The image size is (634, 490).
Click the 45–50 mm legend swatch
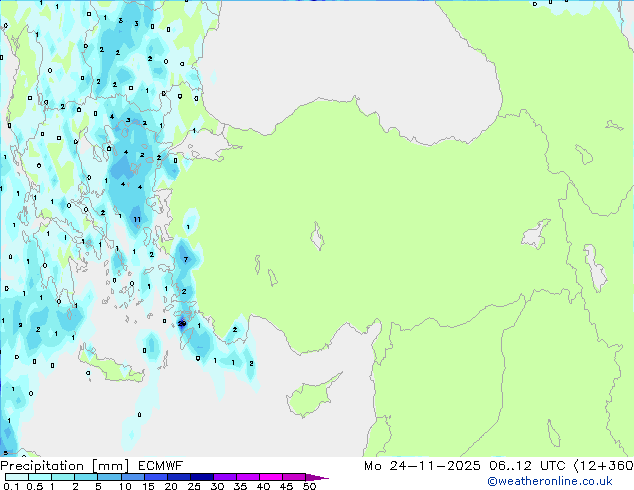[294, 477]
